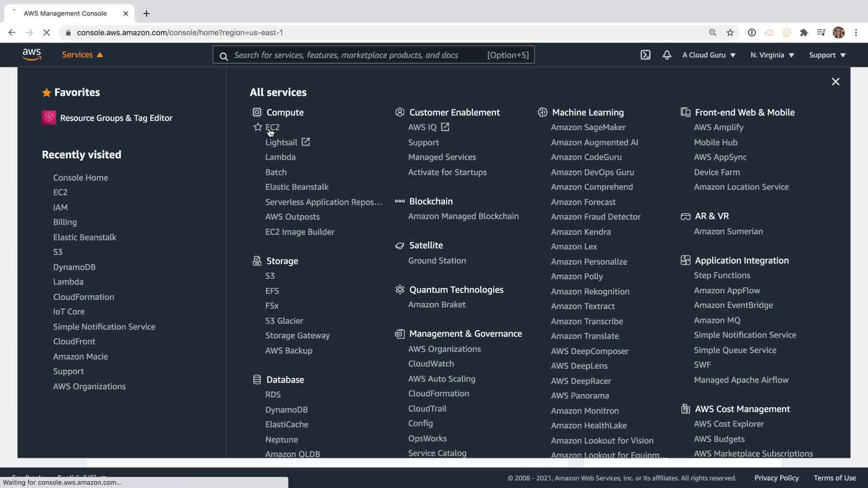Image resolution: width=868 pixels, height=488 pixels.
Task: Expand the A Cloud Guru account dropdown
Action: (x=708, y=55)
